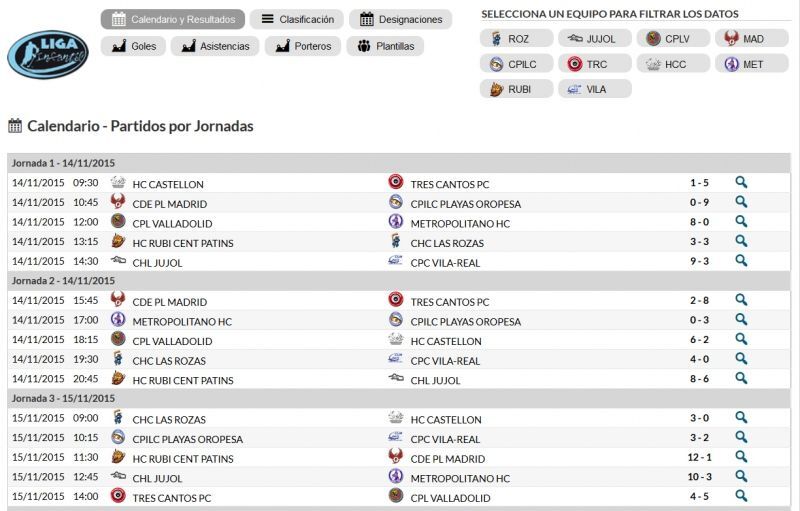Select CPLV team filter
800x511 pixels.
coord(673,39)
